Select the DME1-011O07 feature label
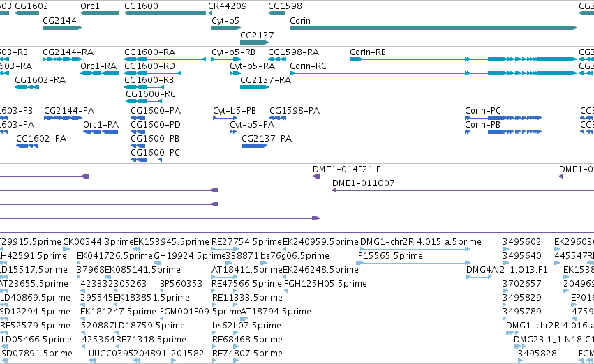594x364 pixels. click(x=363, y=183)
